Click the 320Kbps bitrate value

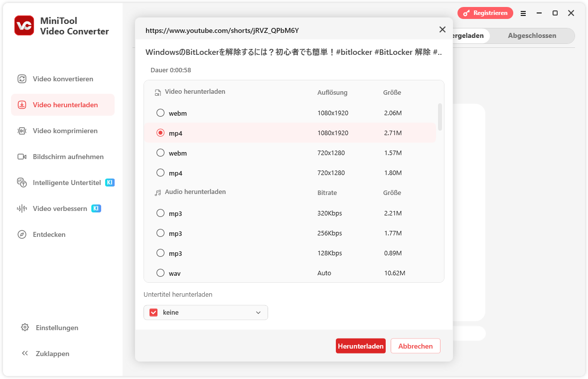[x=329, y=213]
